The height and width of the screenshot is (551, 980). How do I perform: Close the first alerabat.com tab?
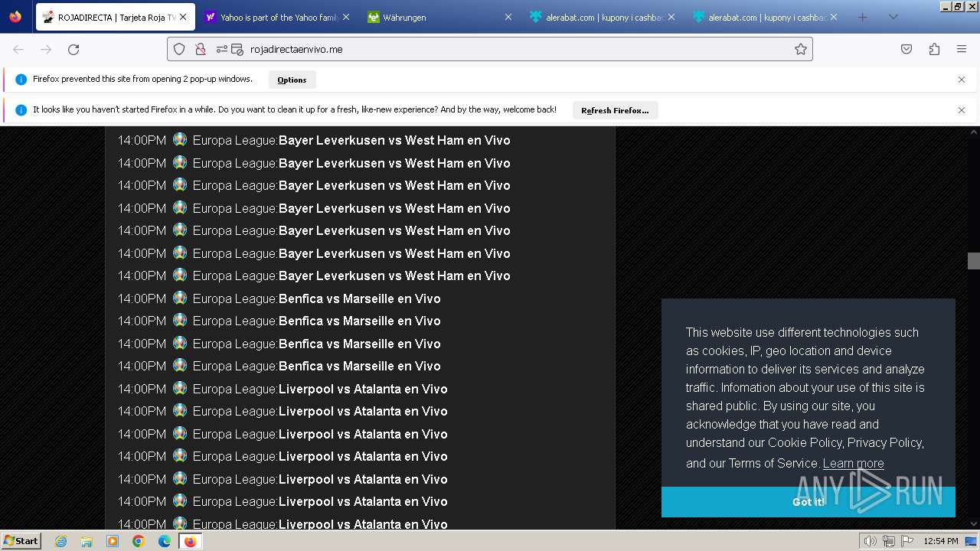coord(671,17)
